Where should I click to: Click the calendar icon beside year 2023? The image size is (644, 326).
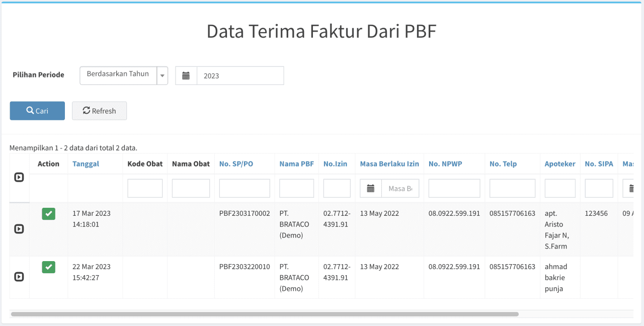coord(186,76)
